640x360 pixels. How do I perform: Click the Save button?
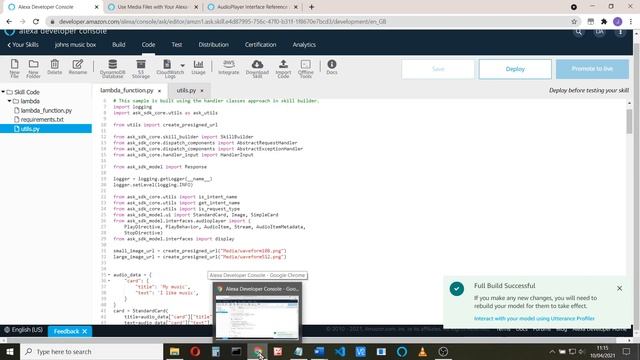[x=438, y=69]
